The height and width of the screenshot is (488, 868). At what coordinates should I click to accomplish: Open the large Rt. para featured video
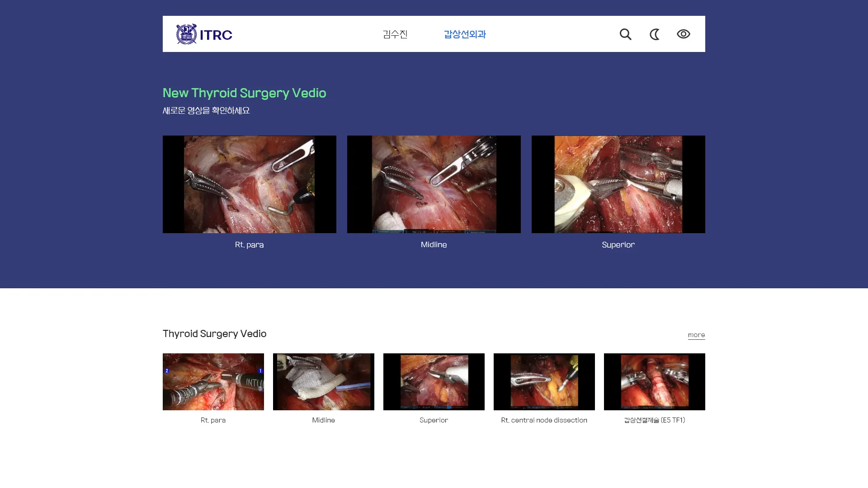(x=249, y=184)
